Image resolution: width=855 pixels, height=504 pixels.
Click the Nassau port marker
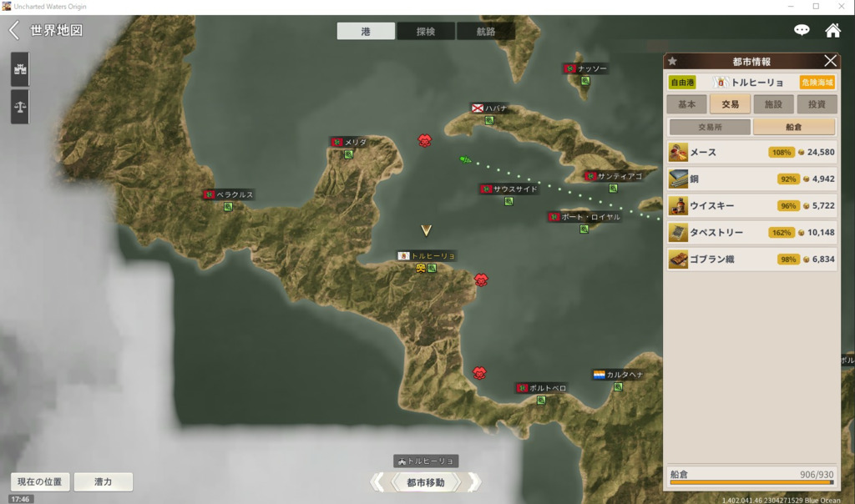point(585,81)
